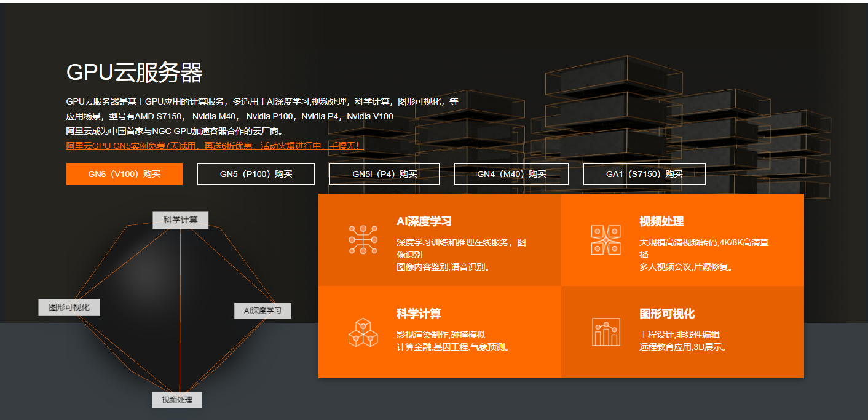Select the GN5i (P4) 购买 button
Image resolution: width=868 pixels, height=420 pixels.
point(384,174)
